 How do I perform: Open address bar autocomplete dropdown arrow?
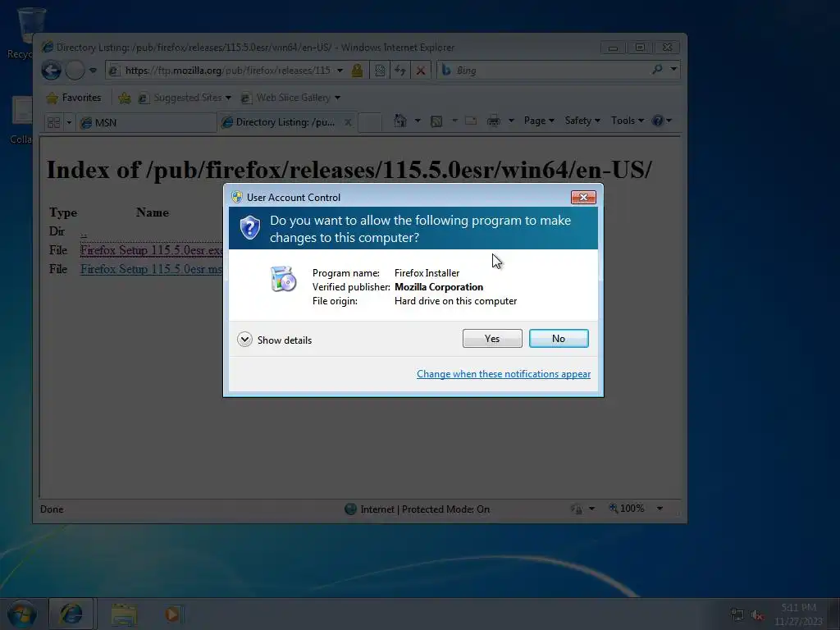click(340, 71)
